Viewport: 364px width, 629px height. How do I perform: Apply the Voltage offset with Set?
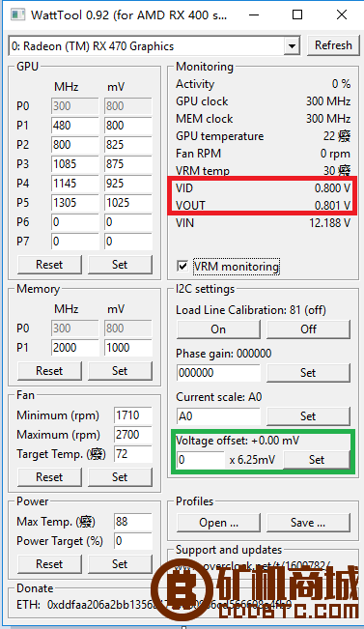pyautogui.click(x=317, y=460)
